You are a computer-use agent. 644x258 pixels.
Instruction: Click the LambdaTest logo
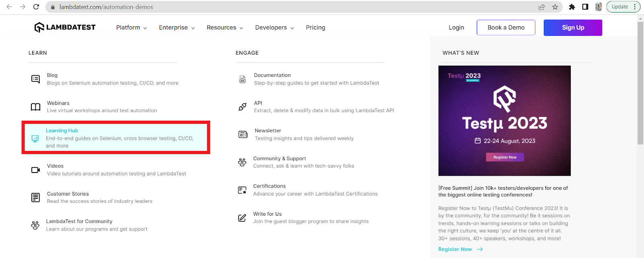[x=65, y=27]
